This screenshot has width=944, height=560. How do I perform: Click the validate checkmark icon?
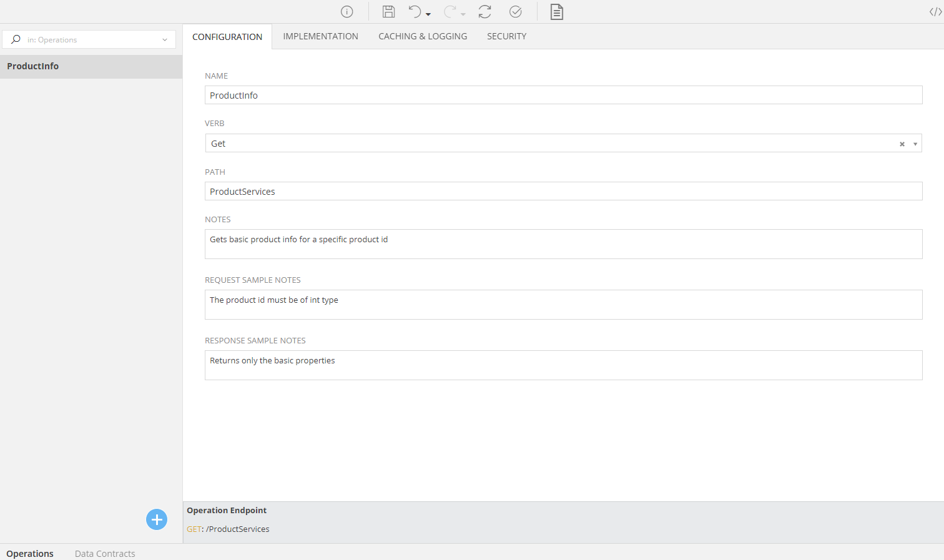pos(516,12)
